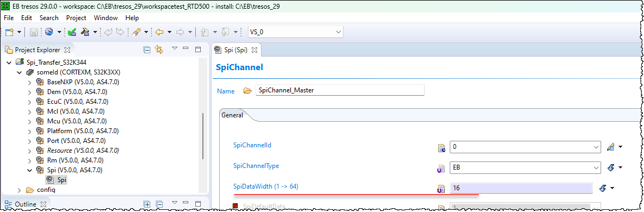This screenshot has width=644, height=212.
Task: Open Project Explorer View Menu triangle
Action: [174, 48]
